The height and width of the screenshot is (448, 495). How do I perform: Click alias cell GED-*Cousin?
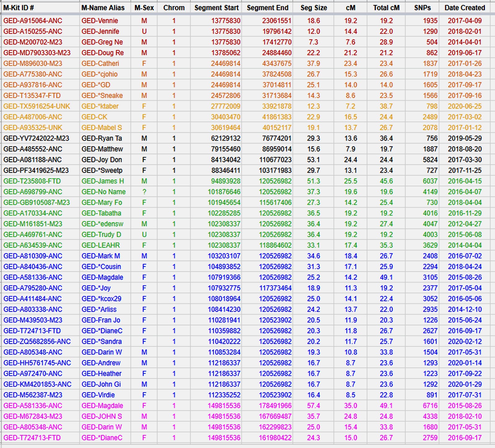click(x=101, y=267)
